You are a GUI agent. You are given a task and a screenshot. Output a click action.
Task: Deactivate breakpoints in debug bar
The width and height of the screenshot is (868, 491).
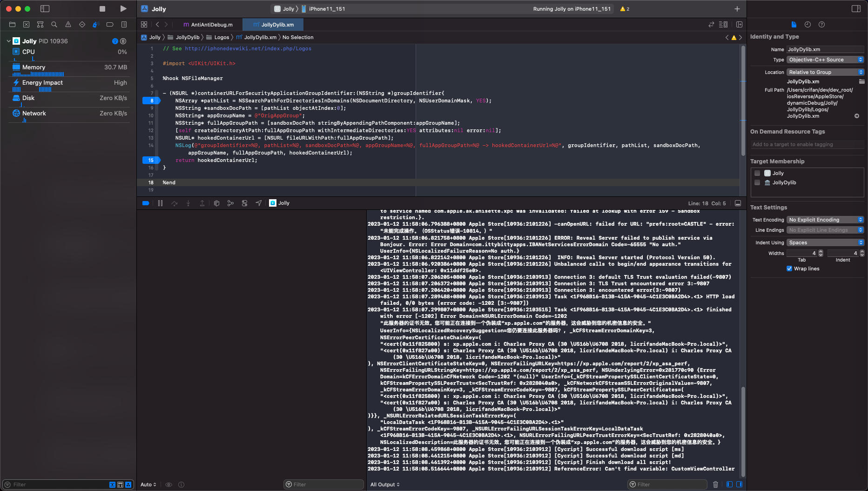(146, 203)
